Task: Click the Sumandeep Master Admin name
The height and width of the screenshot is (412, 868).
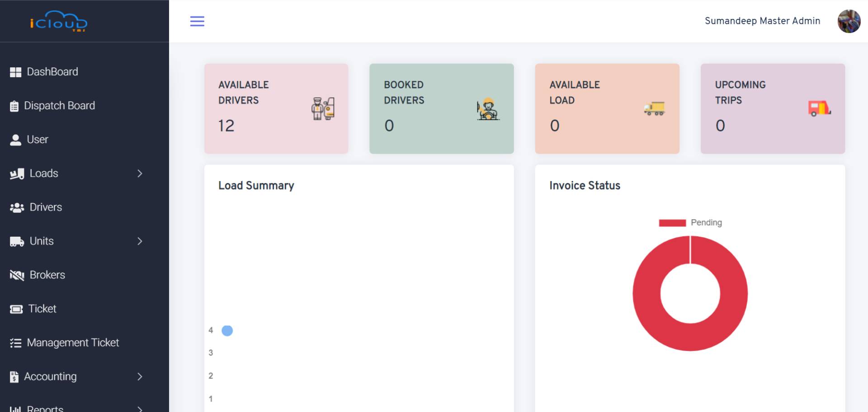Action: tap(762, 21)
